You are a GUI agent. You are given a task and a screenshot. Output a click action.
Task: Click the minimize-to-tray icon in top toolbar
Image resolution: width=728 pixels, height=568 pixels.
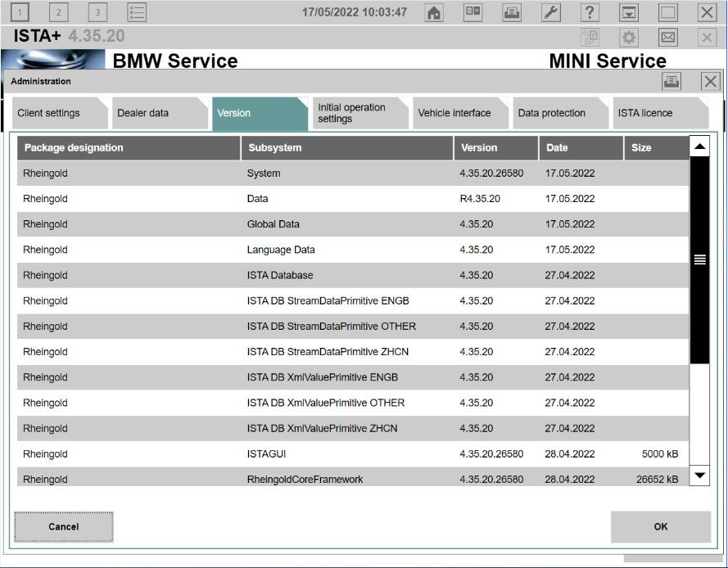(629, 12)
